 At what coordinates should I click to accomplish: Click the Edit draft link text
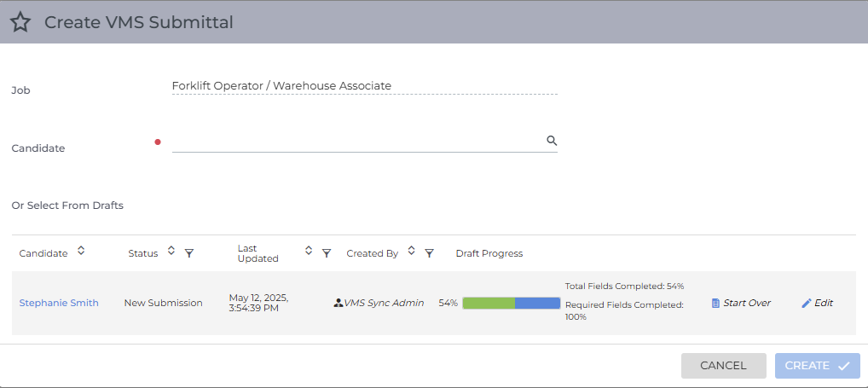[824, 303]
